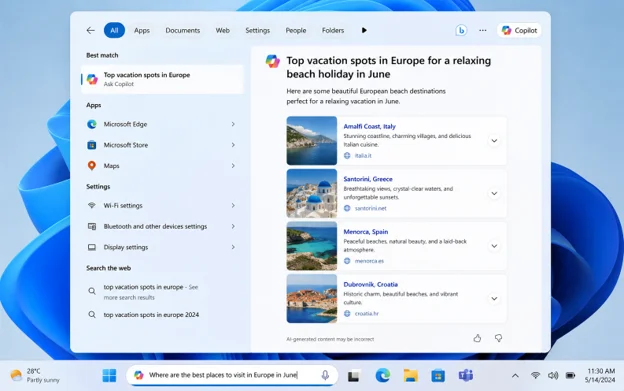Give thumbs down to the Copilot answer
624x391 pixels.
(498, 338)
